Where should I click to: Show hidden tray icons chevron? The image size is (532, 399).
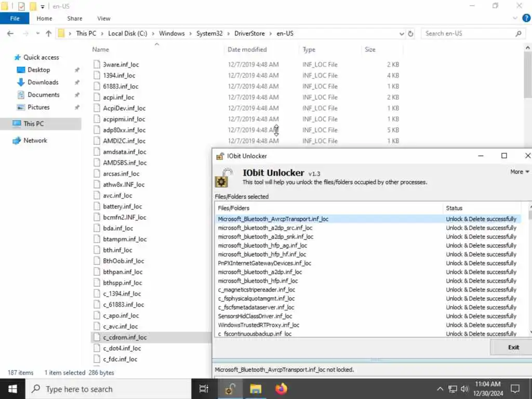pyautogui.click(x=440, y=389)
